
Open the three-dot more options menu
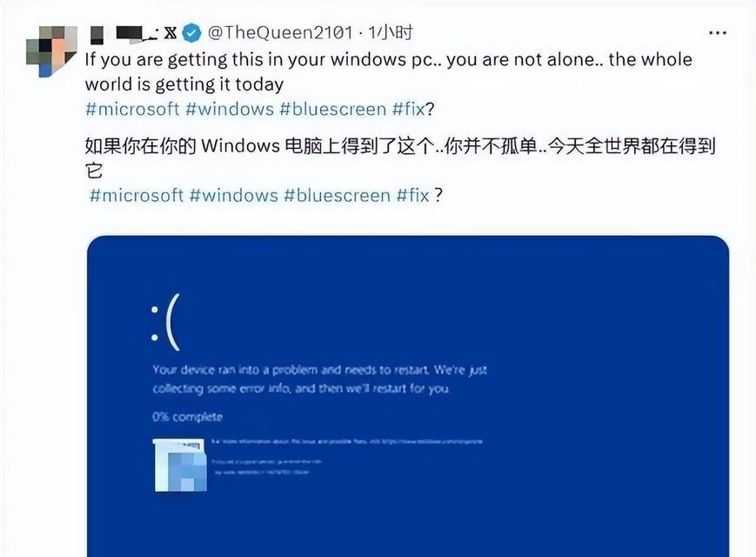[x=718, y=33]
